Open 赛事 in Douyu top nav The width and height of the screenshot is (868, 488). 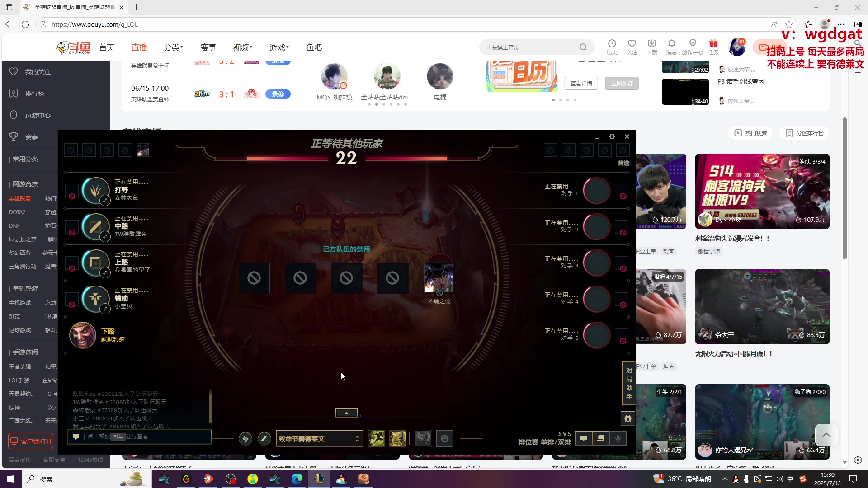[208, 47]
